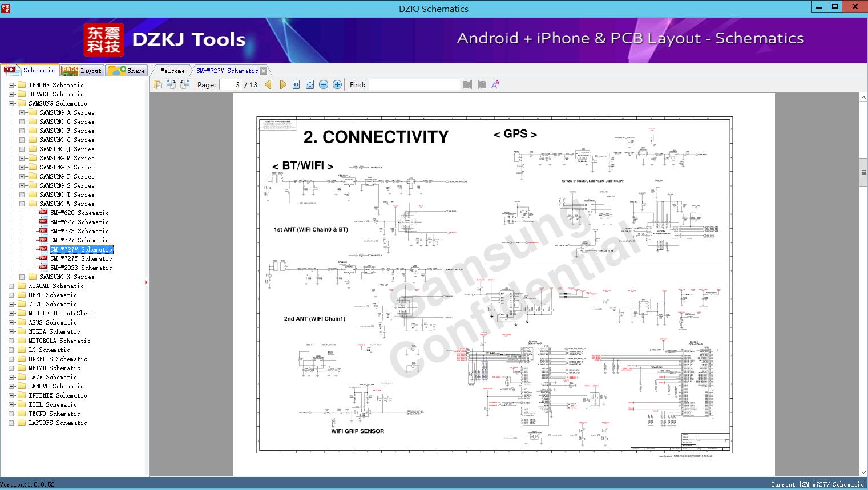Select the SAMSUNG G Series tree item

point(67,140)
